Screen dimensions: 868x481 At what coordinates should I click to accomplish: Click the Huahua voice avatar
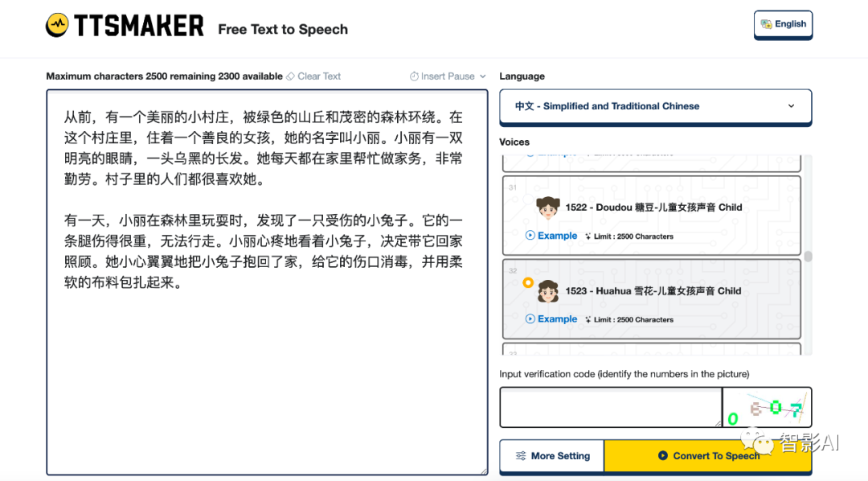pos(548,291)
